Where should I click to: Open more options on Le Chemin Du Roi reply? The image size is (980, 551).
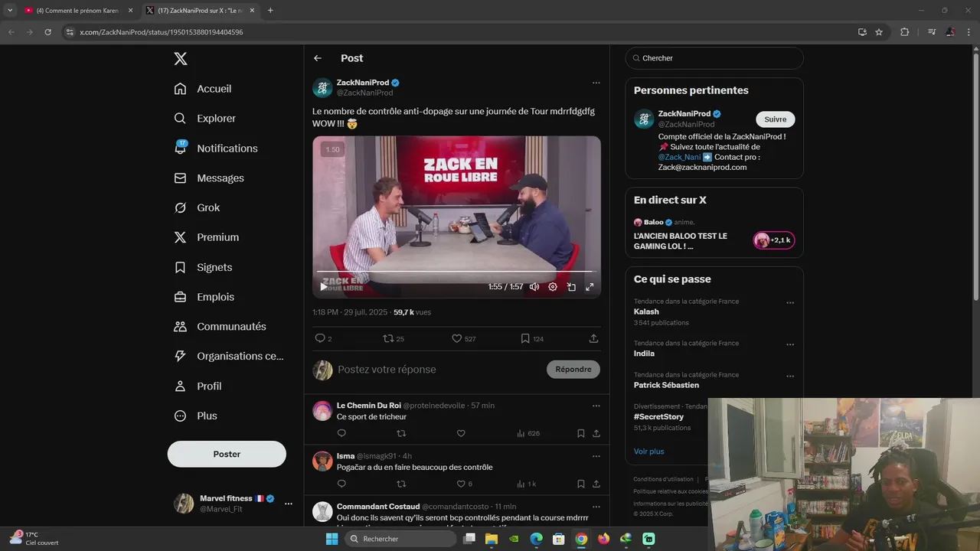tap(596, 406)
